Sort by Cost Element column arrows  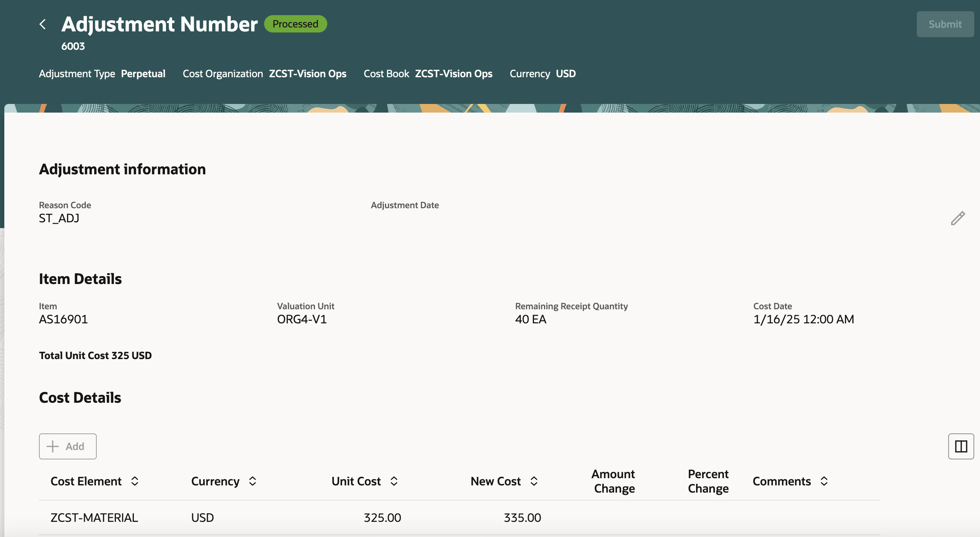click(135, 481)
